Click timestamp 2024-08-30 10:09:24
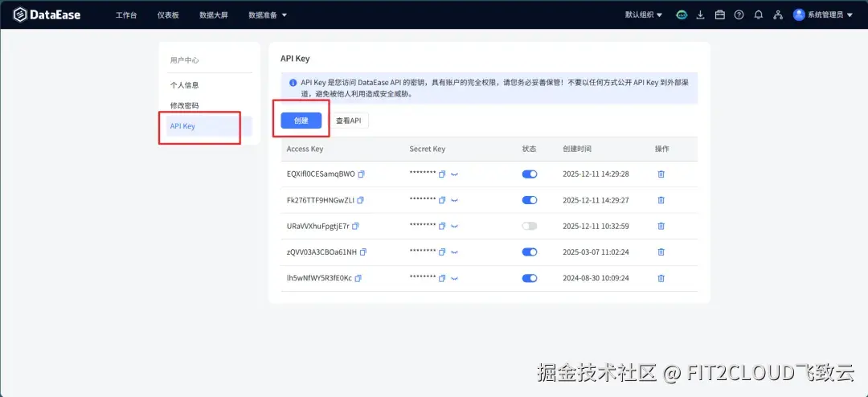Viewport: 868px width, 397px height. [x=596, y=278]
